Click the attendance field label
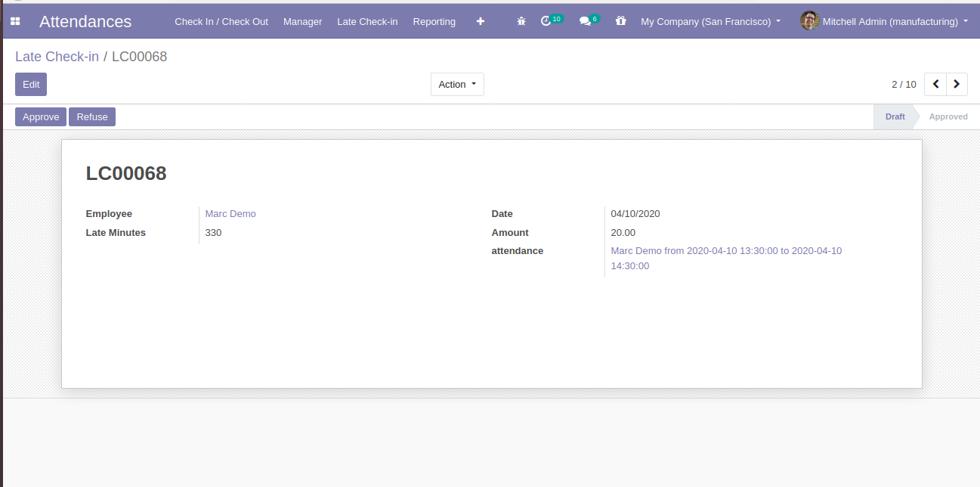 pyautogui.click(x=518, y=251)
